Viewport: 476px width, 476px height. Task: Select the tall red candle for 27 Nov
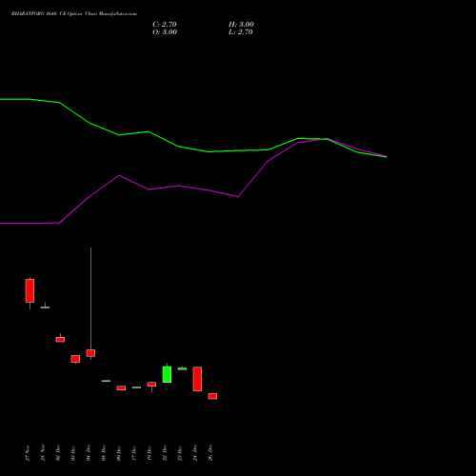pos(30,290)
